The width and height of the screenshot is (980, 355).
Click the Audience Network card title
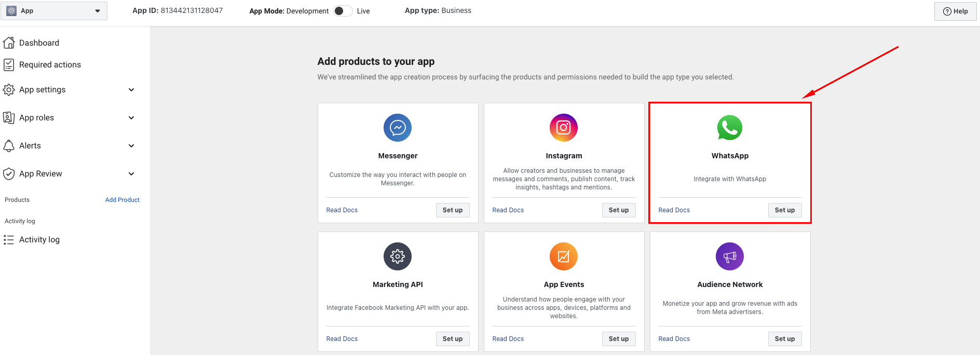tap(730, 284)
